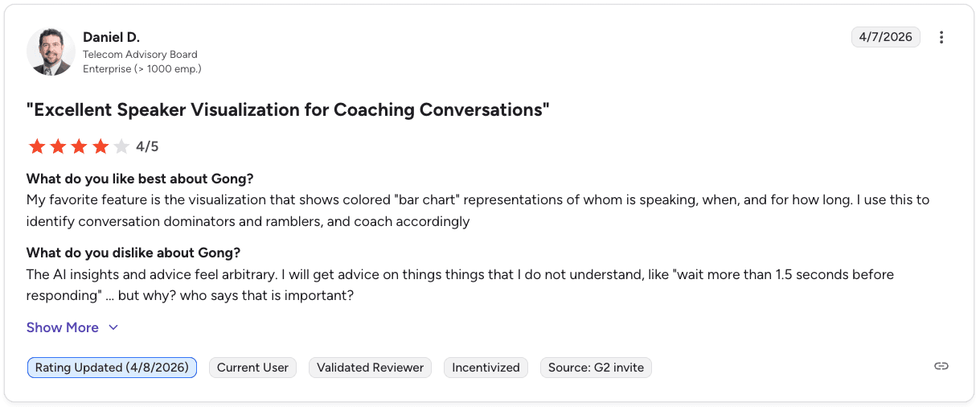Click the Telecom Advisory Board subtitle

(x=140, y=55)
